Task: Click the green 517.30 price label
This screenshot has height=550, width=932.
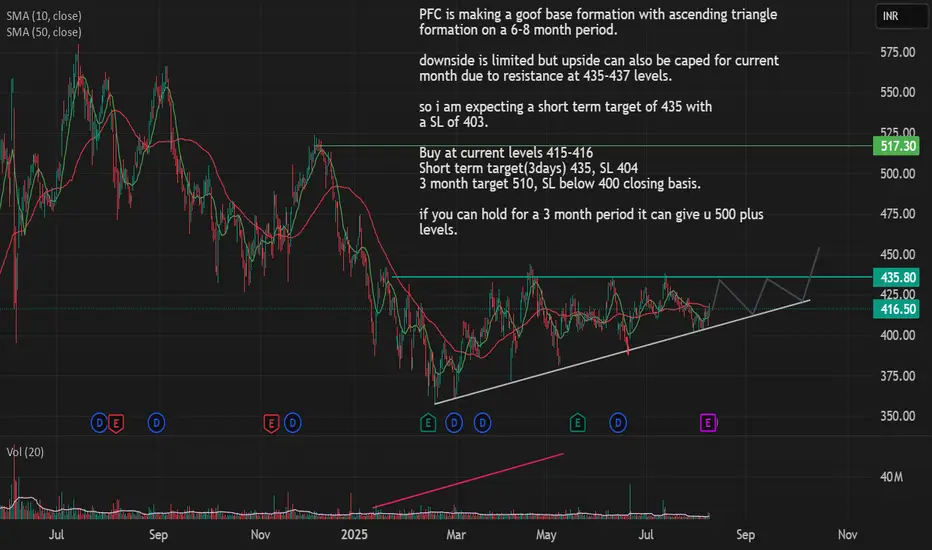Action: [x=897, y=146]
